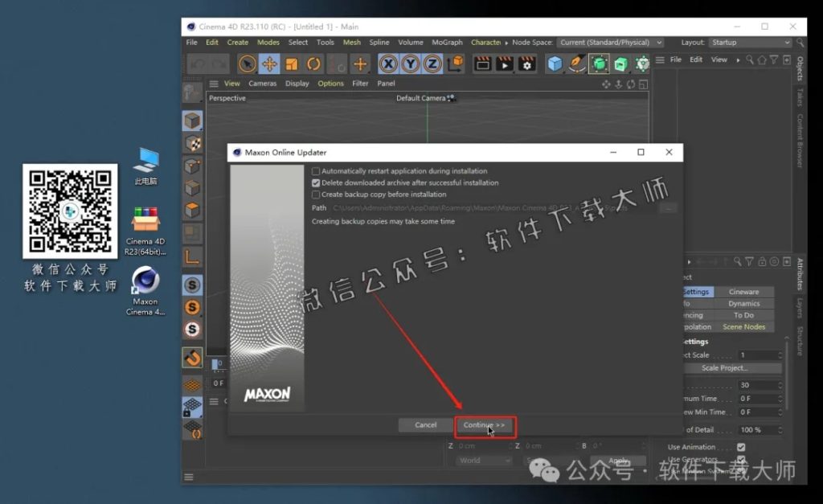Switch to the Dynamics tab in Attributes
Screen dimensions: 823x504
744,304
